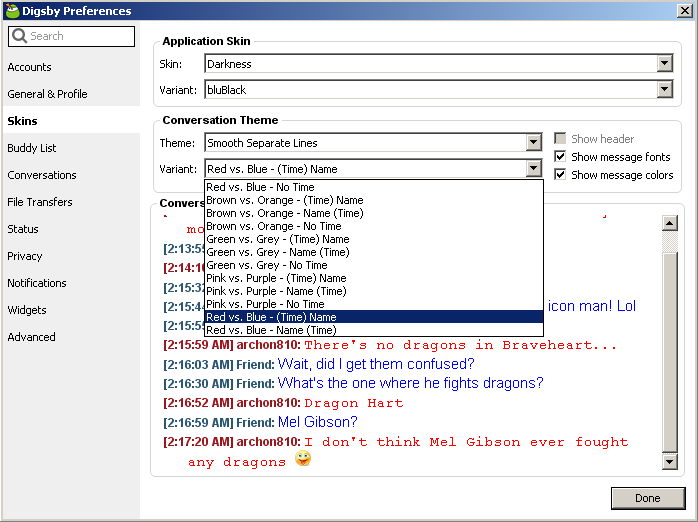Click the Done button
Viewport: 698px width, 522px height.
[x=648, y=498]
